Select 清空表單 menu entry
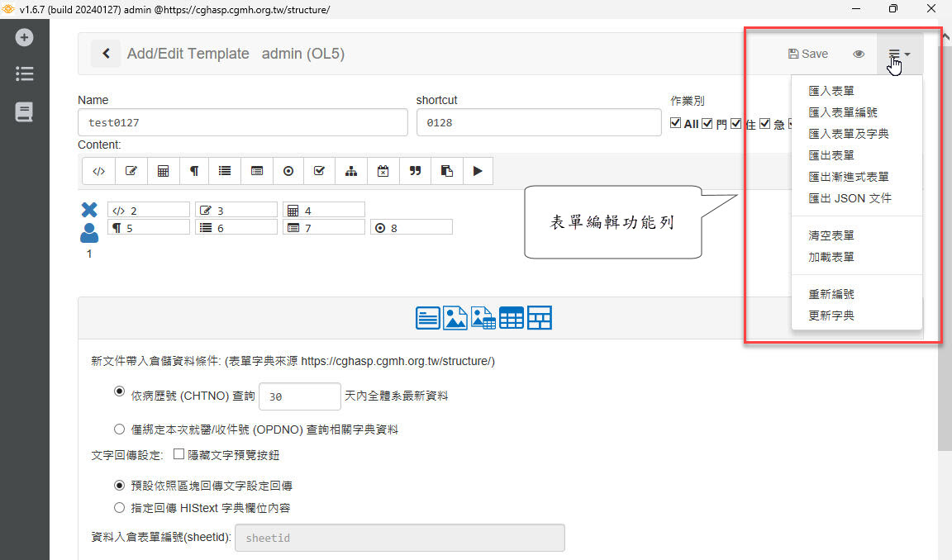The image size is (952, 560). point(831,235)
